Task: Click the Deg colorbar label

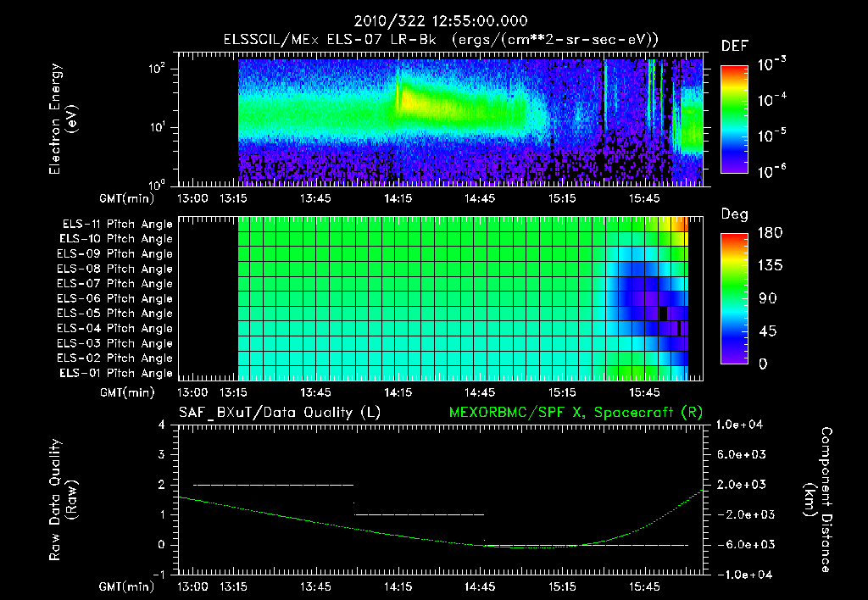Action: (x=735, y=214)
